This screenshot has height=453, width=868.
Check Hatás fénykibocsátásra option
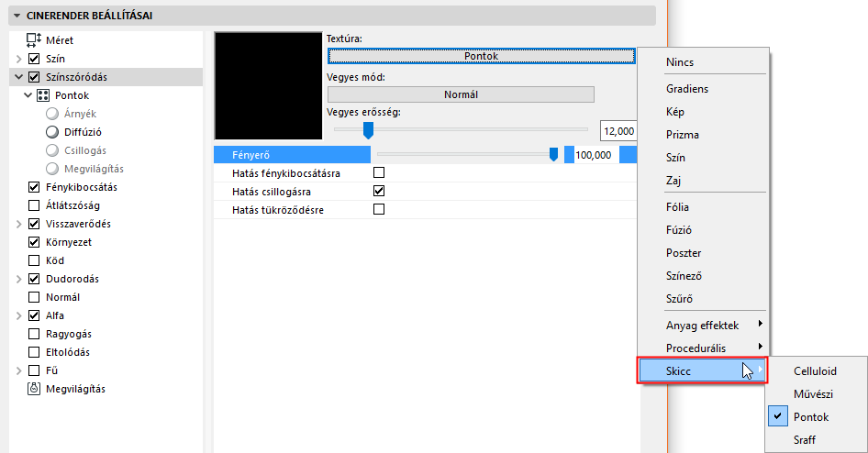(379, 172)
